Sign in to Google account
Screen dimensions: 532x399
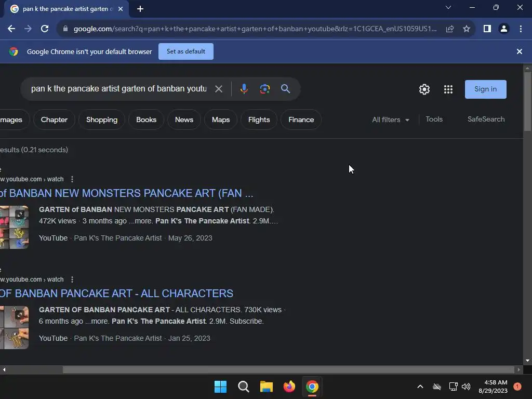click(x=486, y=89)
